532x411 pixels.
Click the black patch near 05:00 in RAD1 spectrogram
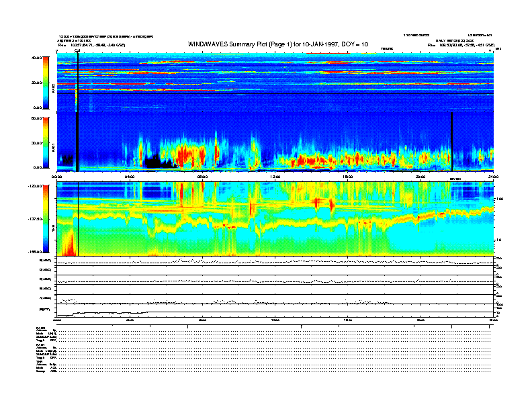157,161
